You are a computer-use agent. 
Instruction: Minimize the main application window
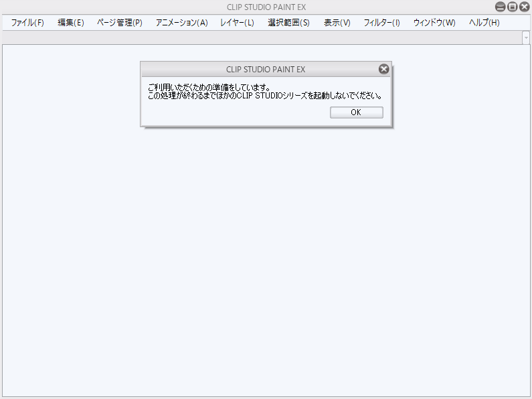(x=500, y=7)
